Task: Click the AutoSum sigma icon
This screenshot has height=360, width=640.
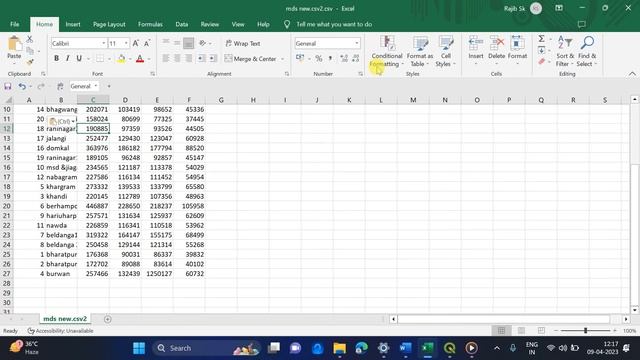Action: click(542, 39)
